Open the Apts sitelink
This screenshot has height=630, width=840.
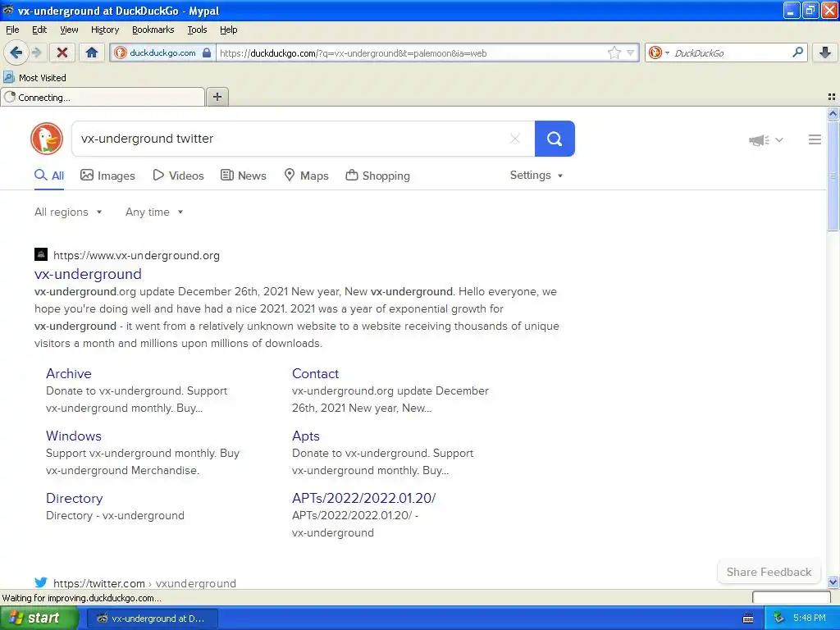coord(305,436)
